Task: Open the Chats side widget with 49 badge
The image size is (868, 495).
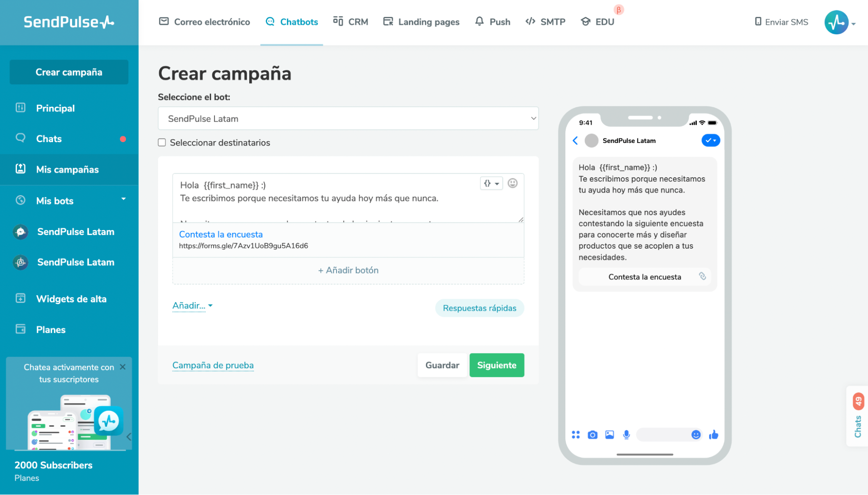Action: (857, 416)
